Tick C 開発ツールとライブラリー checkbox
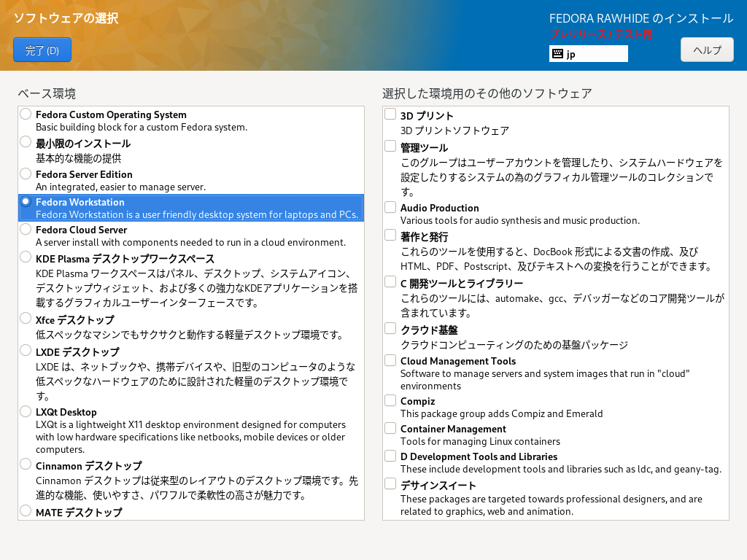This screenshot has height=560, width=747. [390, 281]
